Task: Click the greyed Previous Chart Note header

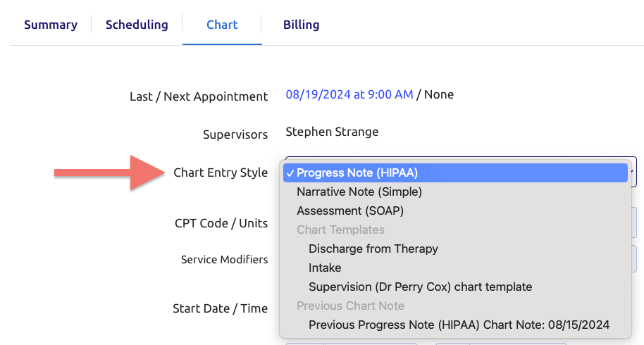Action: (x=350, y=306)
